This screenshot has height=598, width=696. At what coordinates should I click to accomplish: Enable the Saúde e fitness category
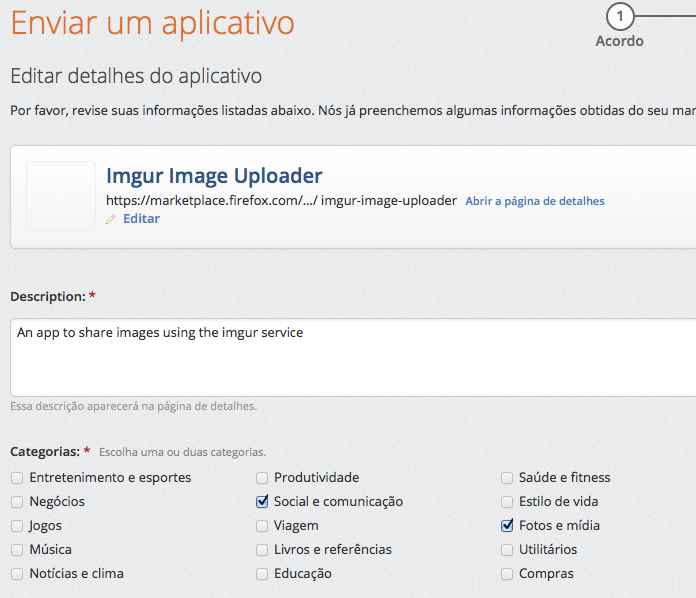point(507,478)
